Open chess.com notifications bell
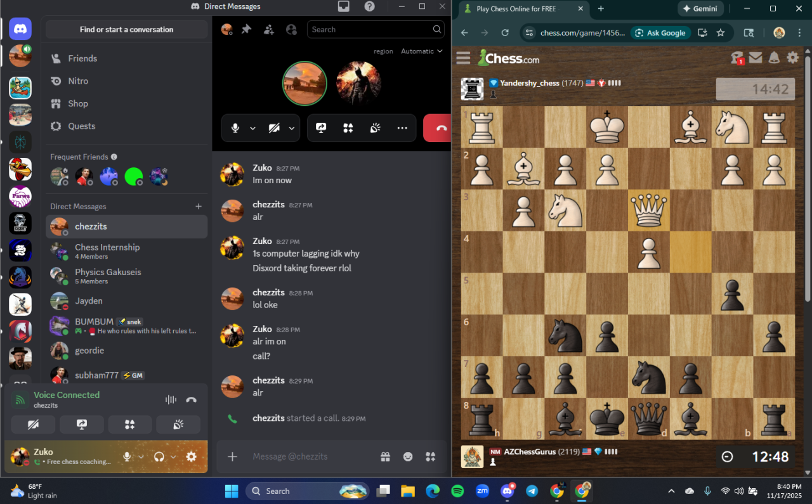 tap(774, 58)
